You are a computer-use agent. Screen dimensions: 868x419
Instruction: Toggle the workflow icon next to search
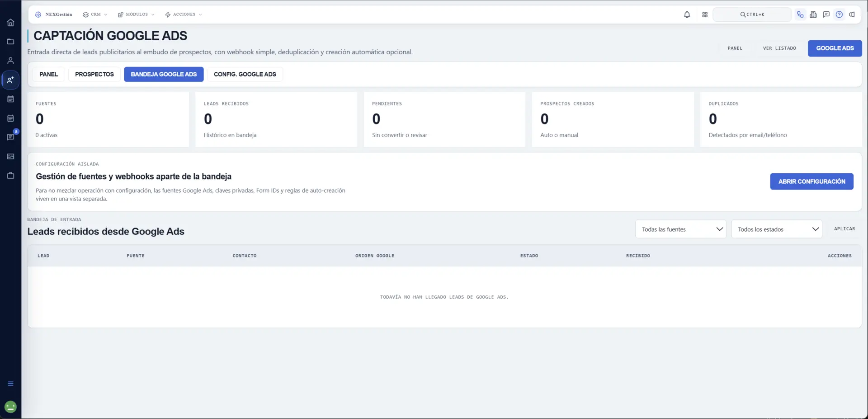(800, 14)
